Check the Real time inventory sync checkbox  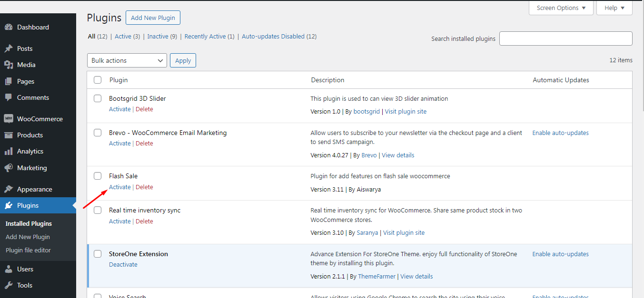98,210
